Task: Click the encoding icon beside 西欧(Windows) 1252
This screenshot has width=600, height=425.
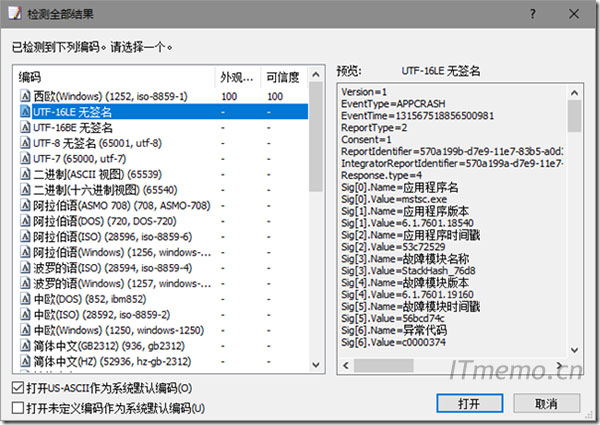Action: tap(25, 96)
